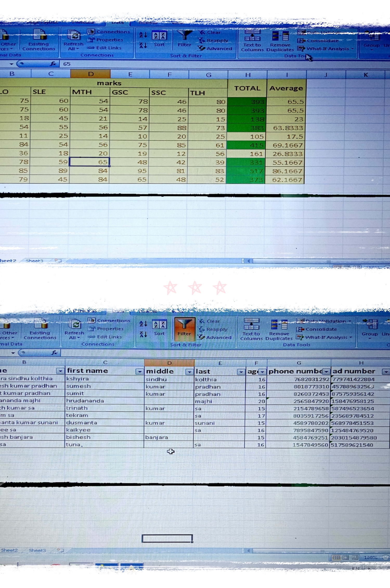Click Sort A to Z icon above marks table

(x=143, y=35)
